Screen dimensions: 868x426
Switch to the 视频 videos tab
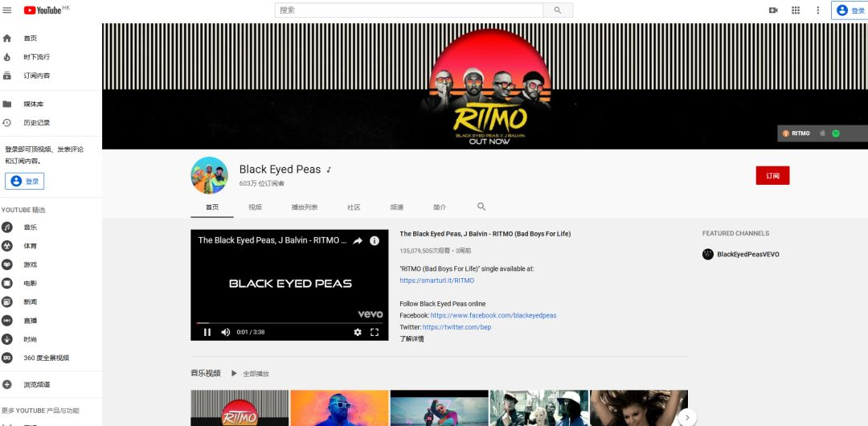[x=256, y=207]
